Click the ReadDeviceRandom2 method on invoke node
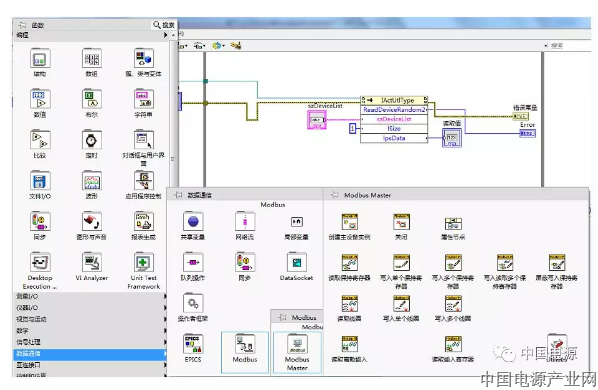The height and width of the screenshot is (390, 598). pyautogui.click(x=394, y=110)
